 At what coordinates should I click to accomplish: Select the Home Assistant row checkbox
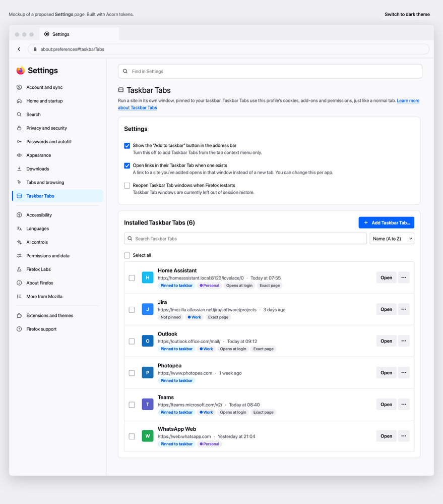[132, 277]
